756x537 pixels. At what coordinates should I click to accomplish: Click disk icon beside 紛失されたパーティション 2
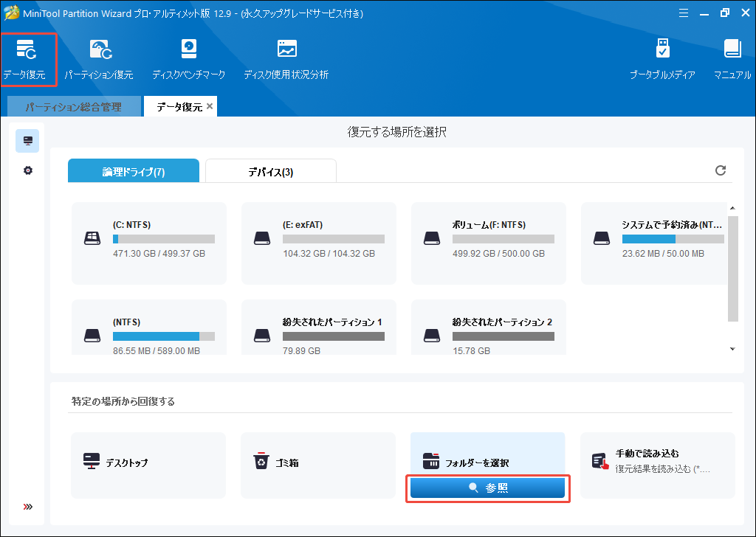(x=431, y=335)
